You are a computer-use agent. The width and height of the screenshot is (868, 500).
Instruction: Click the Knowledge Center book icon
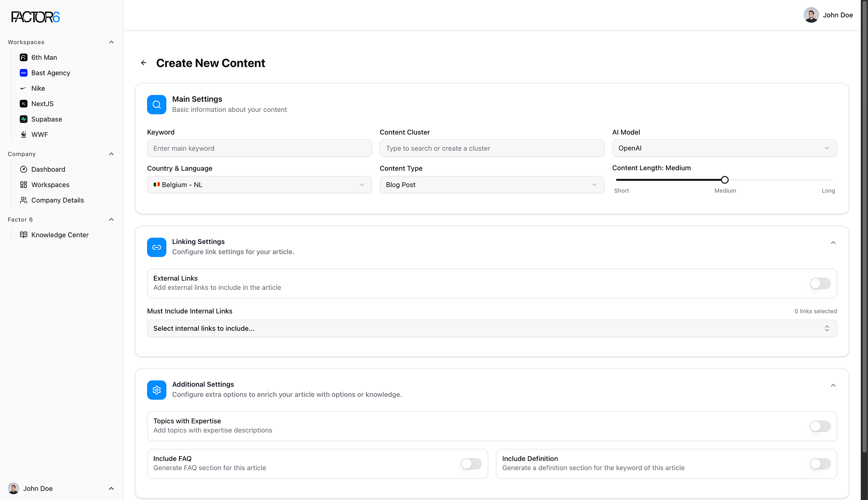pyautogui.click(x=24, y=235)
